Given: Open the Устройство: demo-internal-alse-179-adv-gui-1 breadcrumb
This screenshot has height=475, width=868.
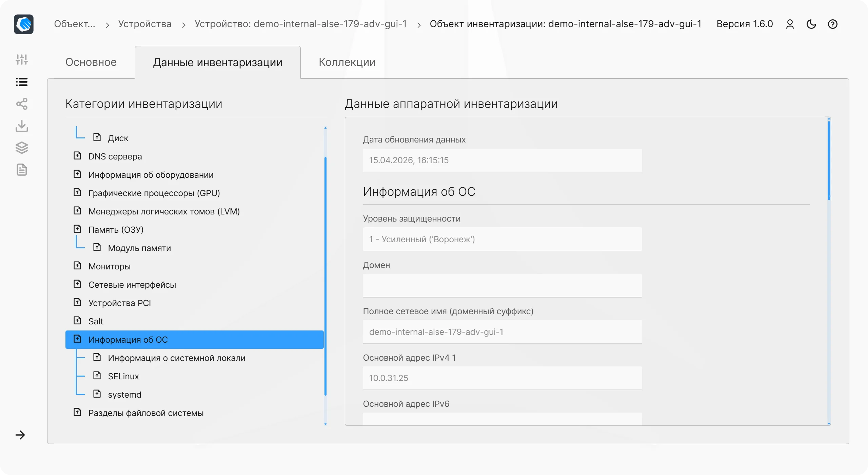Looking at the screenshot, I should point(300,24).
